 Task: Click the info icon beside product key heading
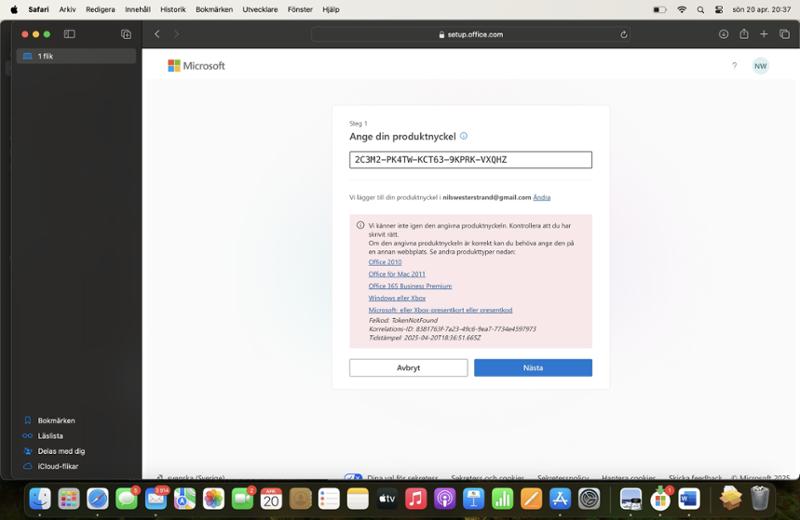(464, 136)
